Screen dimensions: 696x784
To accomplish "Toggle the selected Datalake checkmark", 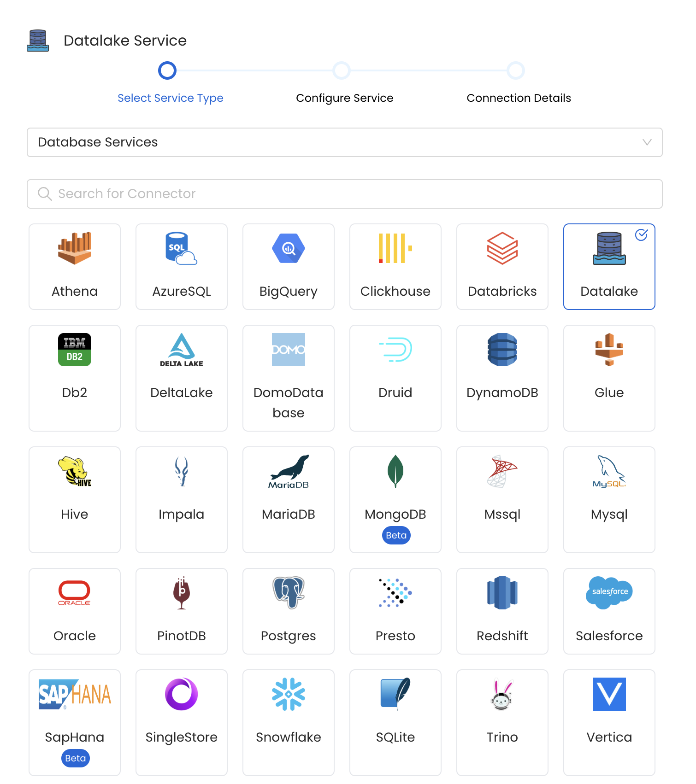I will pos(641,235).
